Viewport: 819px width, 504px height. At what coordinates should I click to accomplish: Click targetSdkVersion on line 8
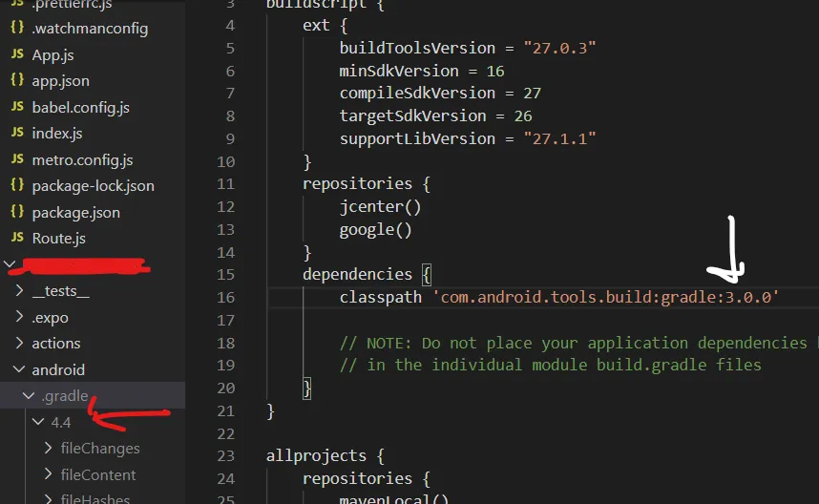[x=412, y=115]
